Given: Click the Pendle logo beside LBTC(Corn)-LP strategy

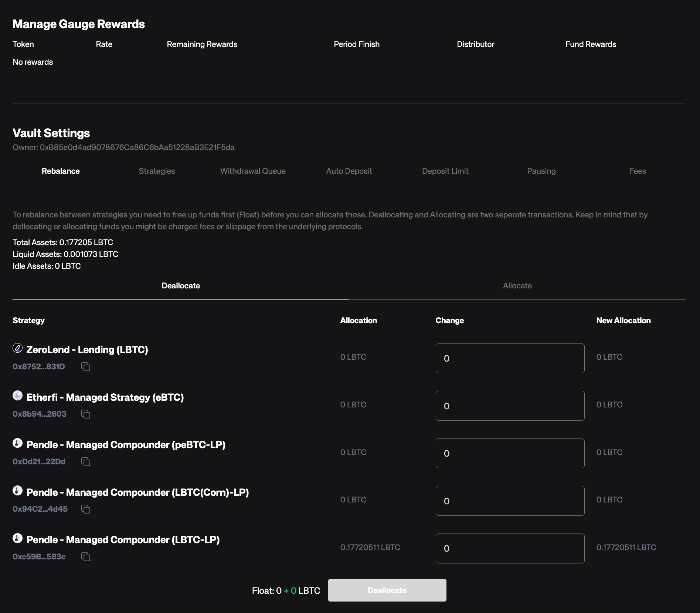Looking at the screenshot, I should tap(17, 491).
